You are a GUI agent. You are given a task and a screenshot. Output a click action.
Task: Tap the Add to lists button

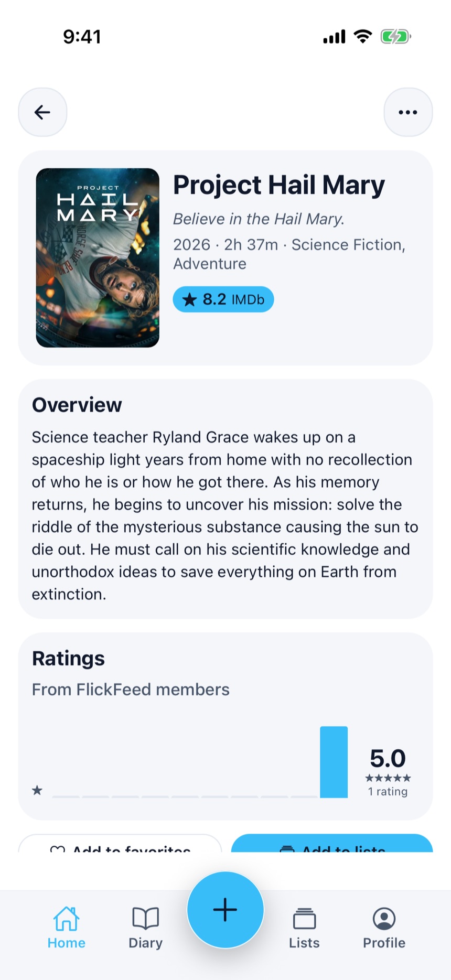(x=332, y=843)
